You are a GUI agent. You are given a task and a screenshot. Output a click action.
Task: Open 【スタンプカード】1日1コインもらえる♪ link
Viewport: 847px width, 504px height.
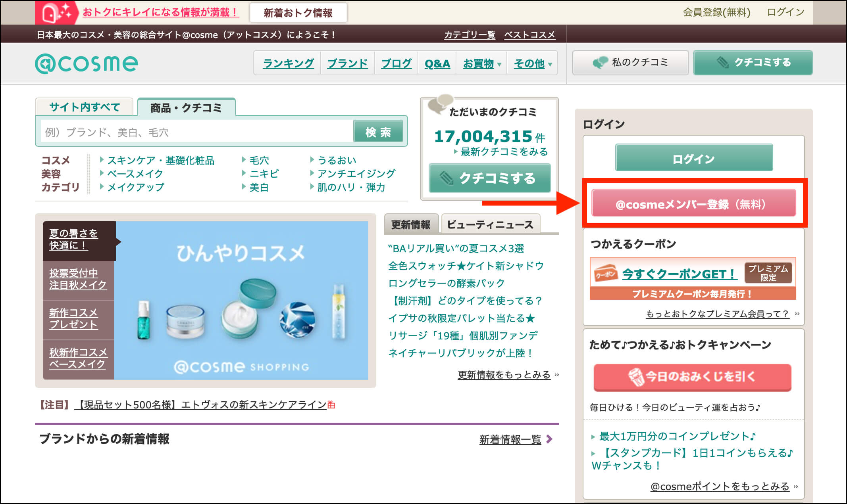[692, 459]
